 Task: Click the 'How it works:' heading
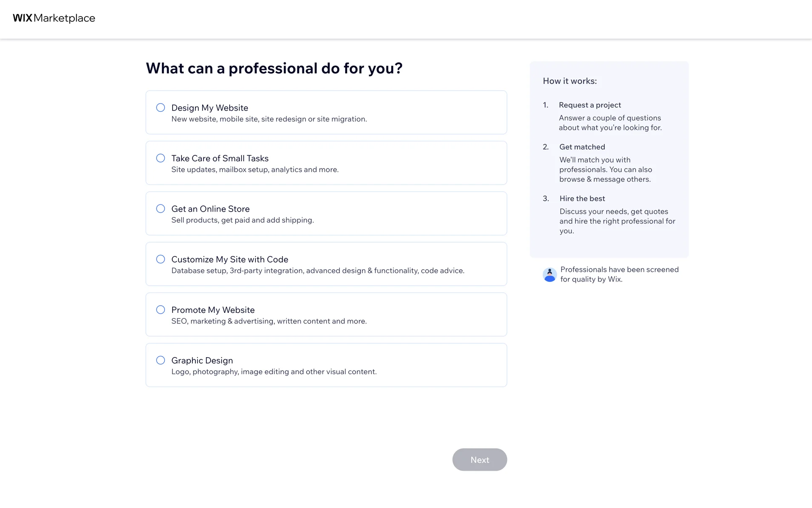(570, 81)
